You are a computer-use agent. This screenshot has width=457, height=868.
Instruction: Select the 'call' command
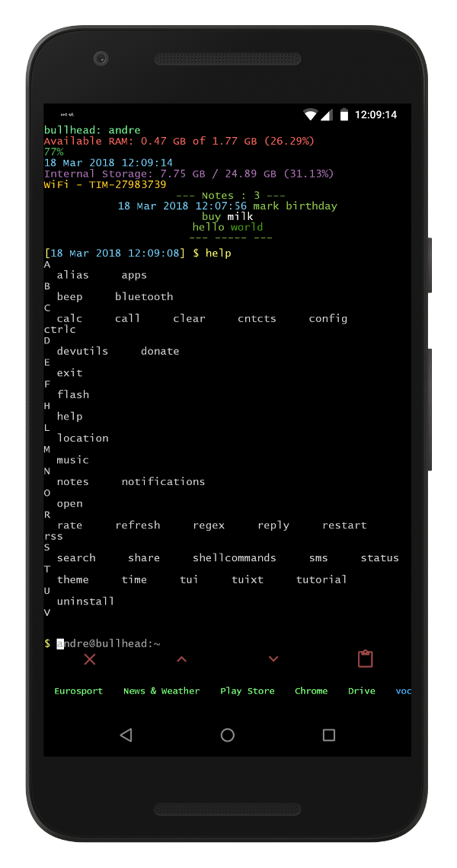pyautogui.click(x=127, y=319)
